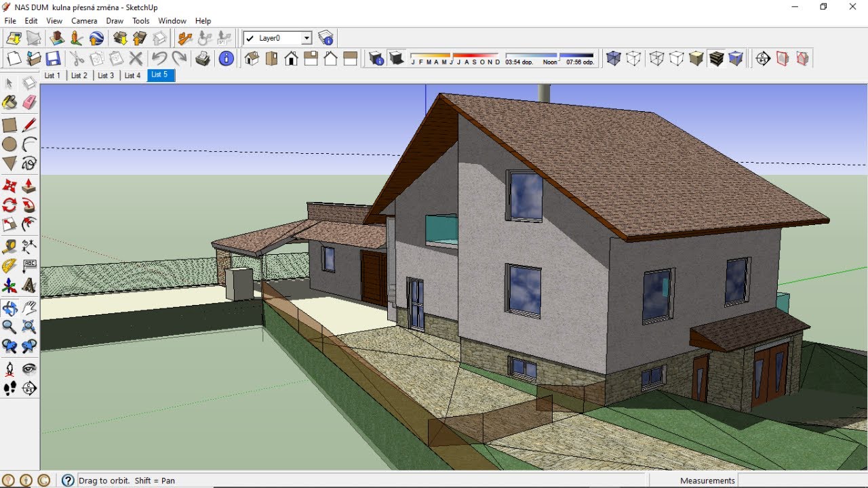Open the Camera menu
The width and height of the screenshot is (868, 488).
tap(84, 21)
